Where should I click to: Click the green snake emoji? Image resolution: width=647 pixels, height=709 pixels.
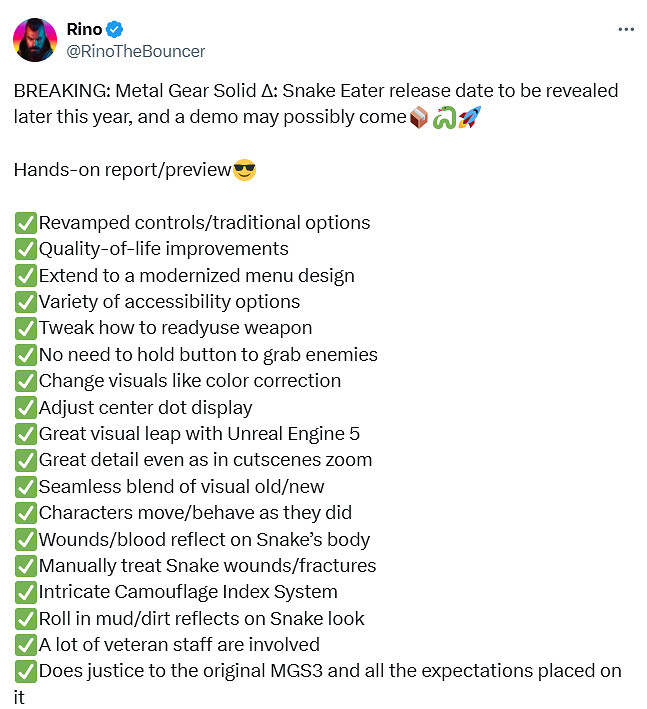(445, 117)
